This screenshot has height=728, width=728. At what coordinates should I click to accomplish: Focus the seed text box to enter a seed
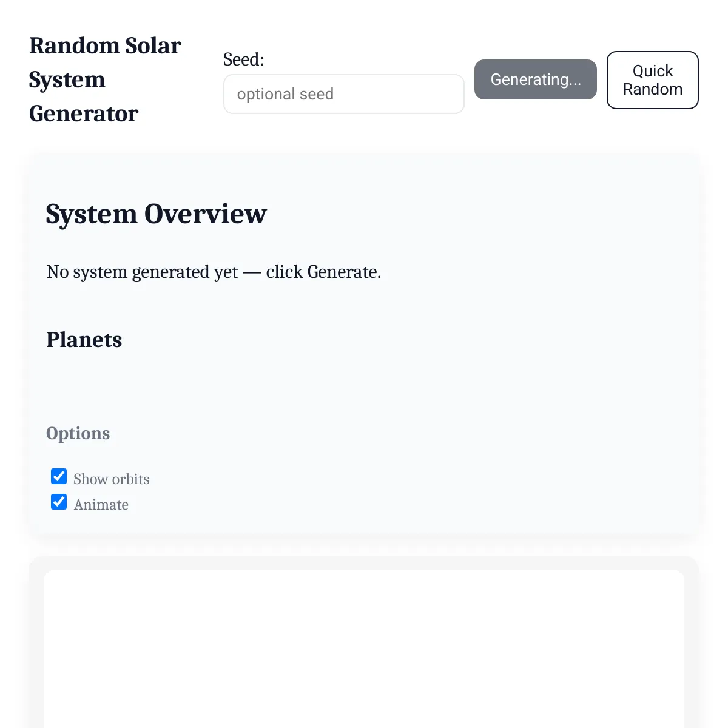(x=343, y=94)
